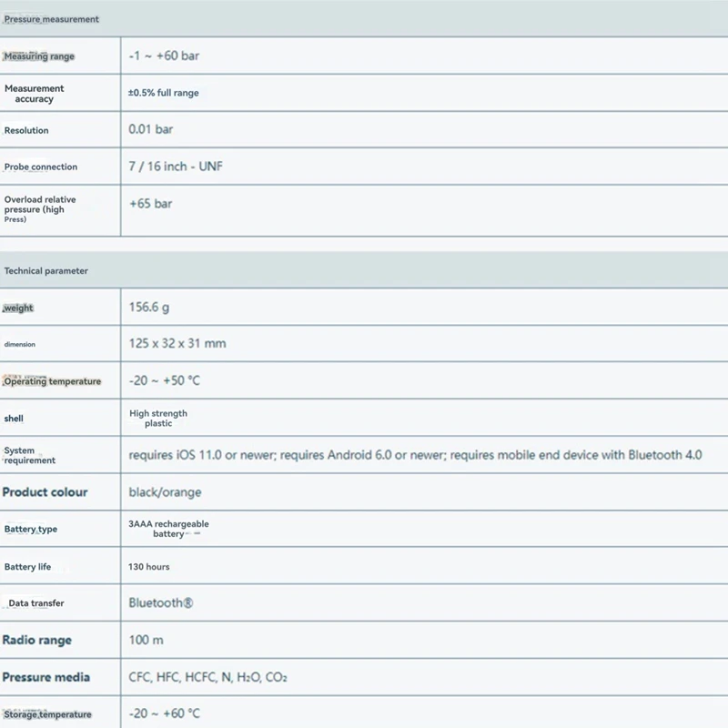Select the CFC, HFC, HCFC pressure media value
Image resolution: width=728 pixels, height=728 pixels.
208,678
